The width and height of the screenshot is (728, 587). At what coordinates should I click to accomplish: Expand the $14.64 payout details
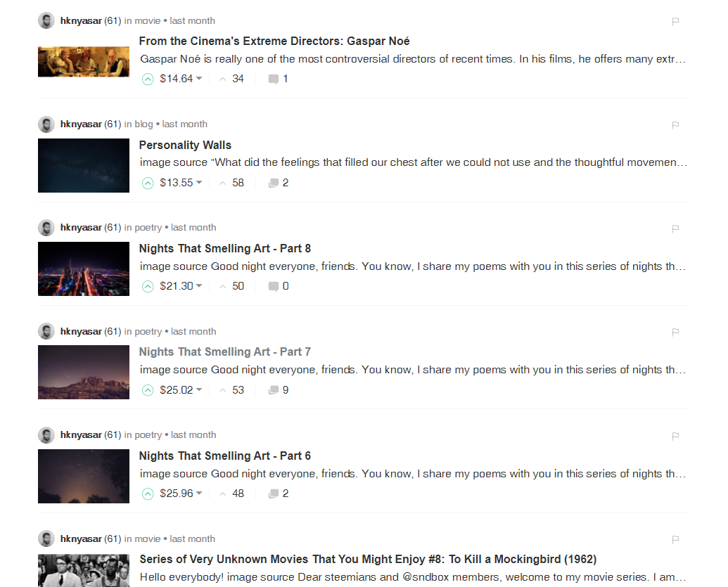(x=181, y=79)
